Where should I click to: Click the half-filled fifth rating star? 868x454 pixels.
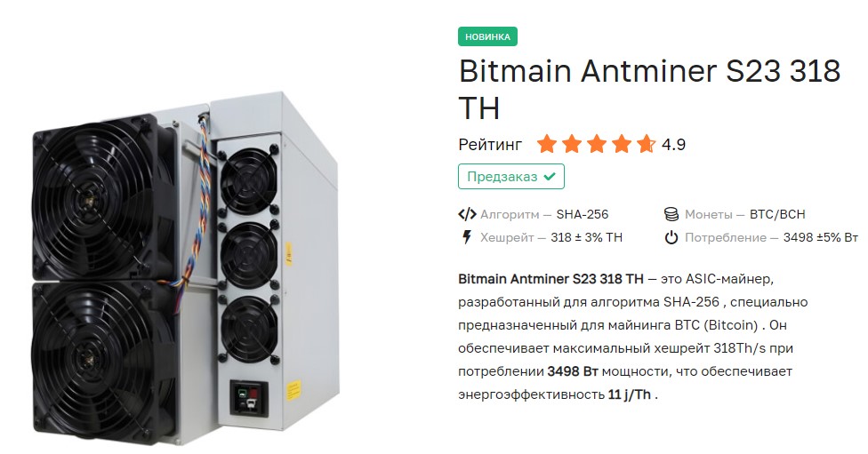[x=646, y=144]
